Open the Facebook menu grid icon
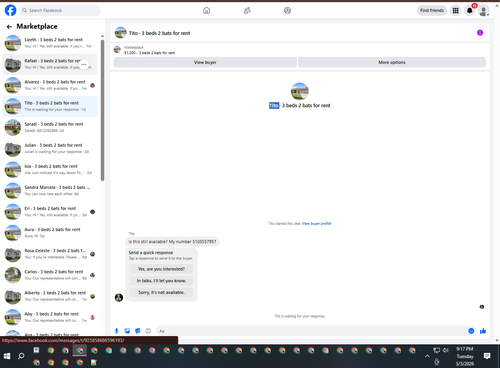500x368 pixels. click(x=455, y=10)
